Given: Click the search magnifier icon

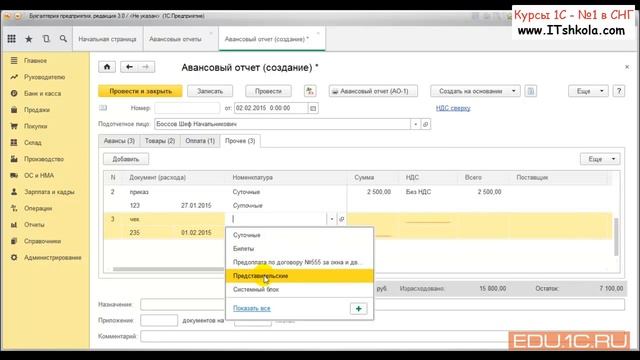Looking at the screenshot, I should pyautogui.click(x=63, y=39).
